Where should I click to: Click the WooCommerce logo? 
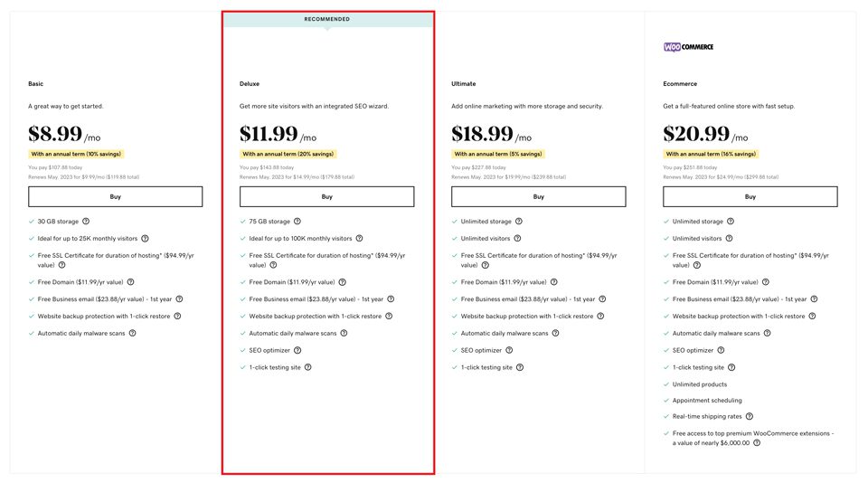688,46
